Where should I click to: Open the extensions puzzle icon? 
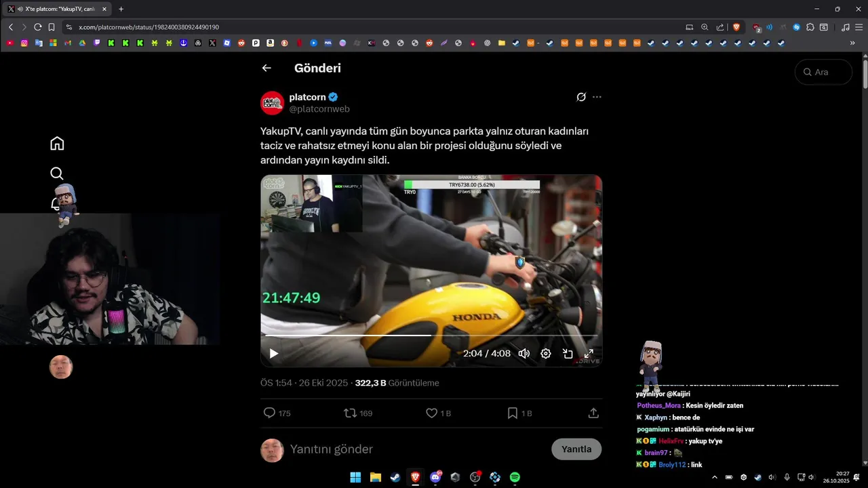[x=810, y=27]
